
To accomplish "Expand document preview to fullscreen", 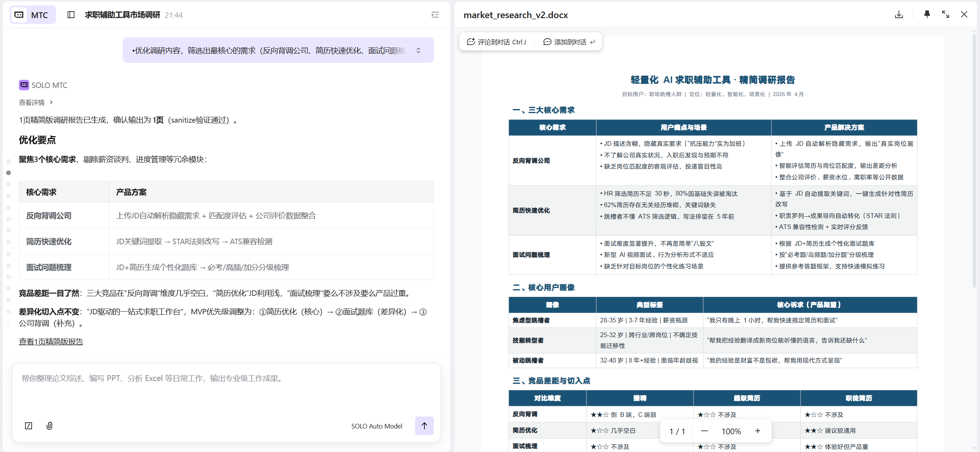I will (x=945, y=15).
